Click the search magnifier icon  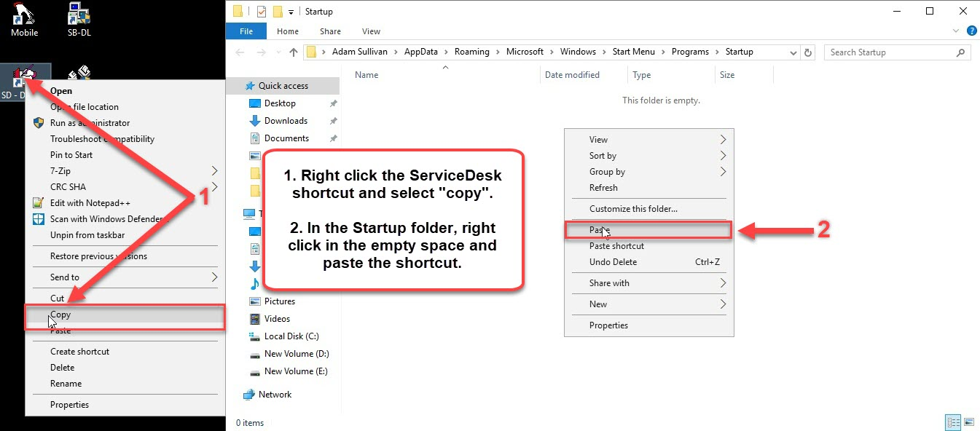[x=960, y=52]
